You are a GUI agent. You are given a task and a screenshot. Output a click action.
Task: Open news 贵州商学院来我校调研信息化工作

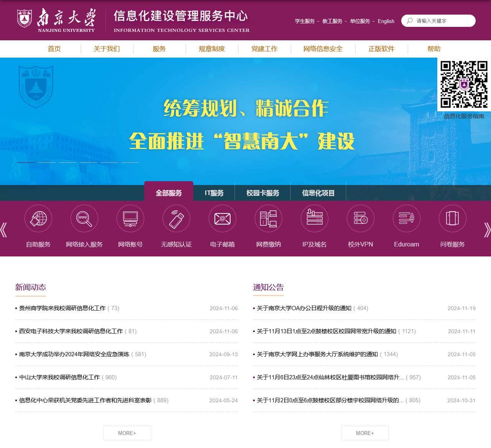point(62,308)
